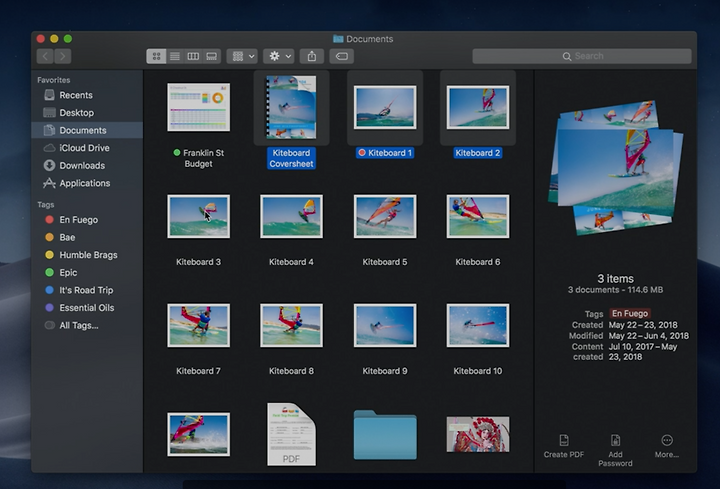Viewport: 720px width, 489px height.
Task: Select the Kiteboard 9 image thumbnail
Action: (385, 325)
